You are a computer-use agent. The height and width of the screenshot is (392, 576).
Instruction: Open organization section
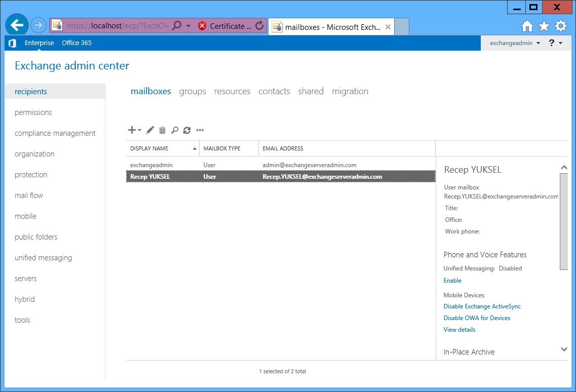(x=34, y=154)
